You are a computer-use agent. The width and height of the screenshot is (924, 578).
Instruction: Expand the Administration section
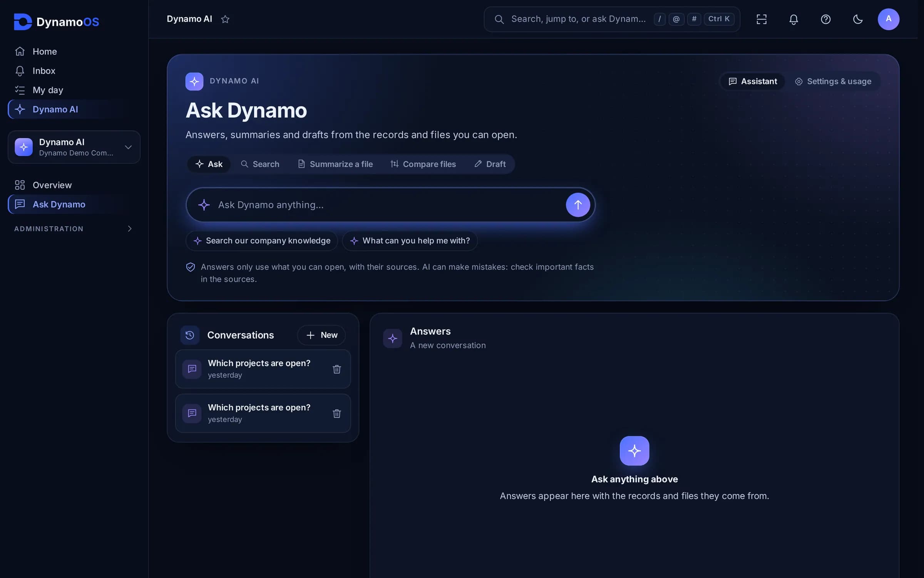point(74,229)
